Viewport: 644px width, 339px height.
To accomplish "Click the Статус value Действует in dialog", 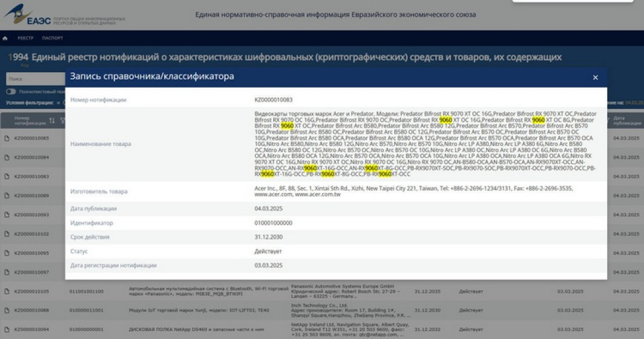I will pos(268,251).
